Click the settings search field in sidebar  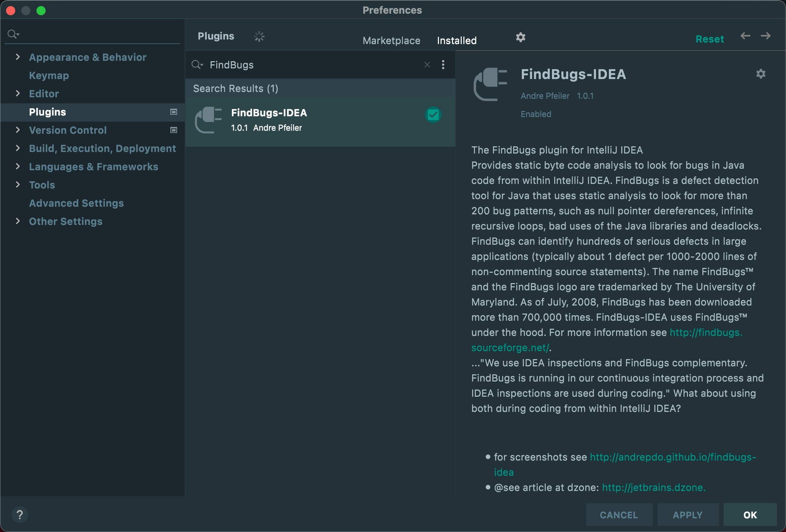[x=95, y=34]
